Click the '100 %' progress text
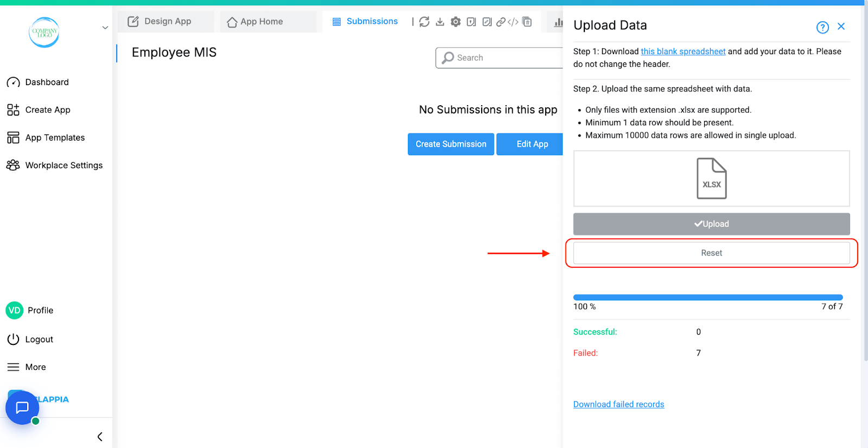 click(584, 307)
